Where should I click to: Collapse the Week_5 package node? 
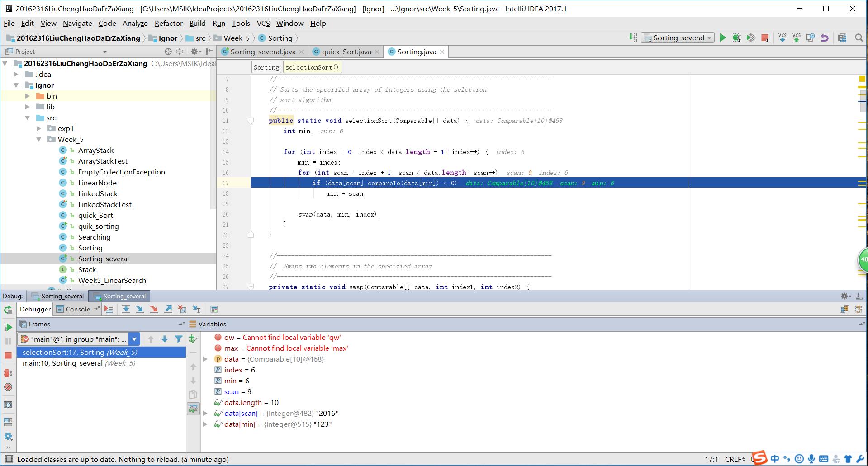(x=39, y=139)
